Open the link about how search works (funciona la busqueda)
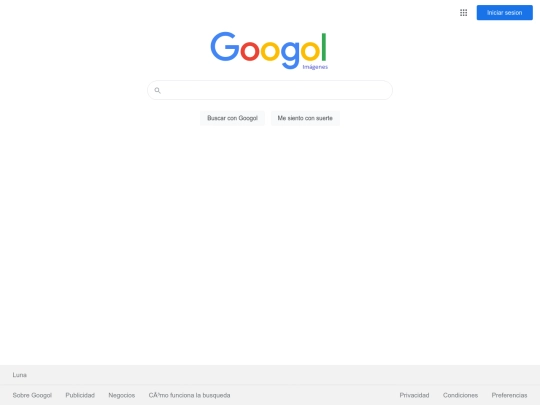This screenshot has height=405, width=540. point(189,395)
